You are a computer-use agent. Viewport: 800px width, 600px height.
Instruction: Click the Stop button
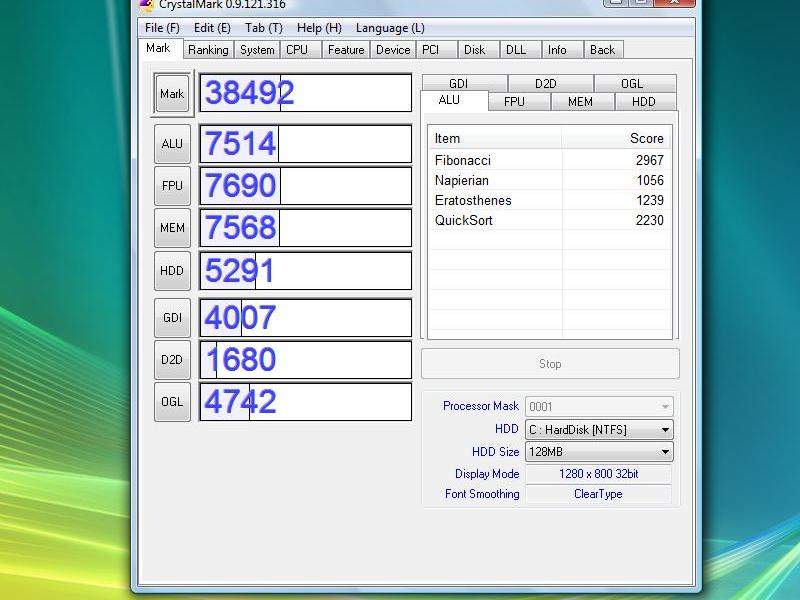pos(550,364)
